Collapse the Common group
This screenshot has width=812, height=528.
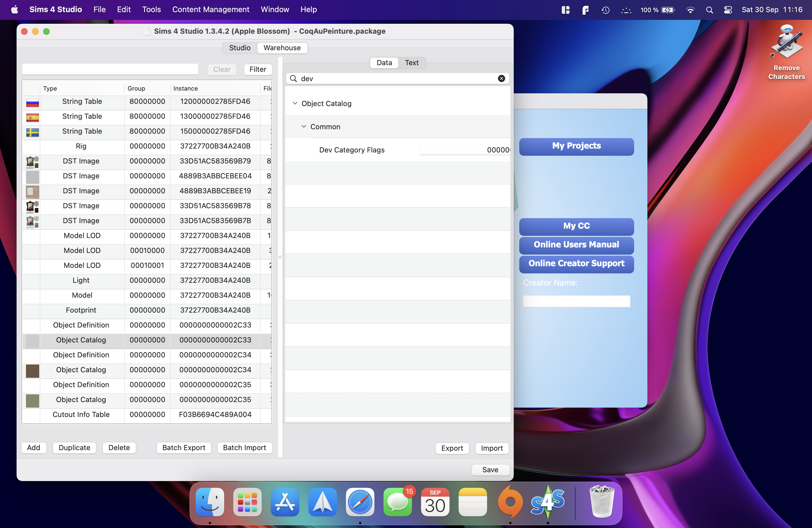point(304,126)
